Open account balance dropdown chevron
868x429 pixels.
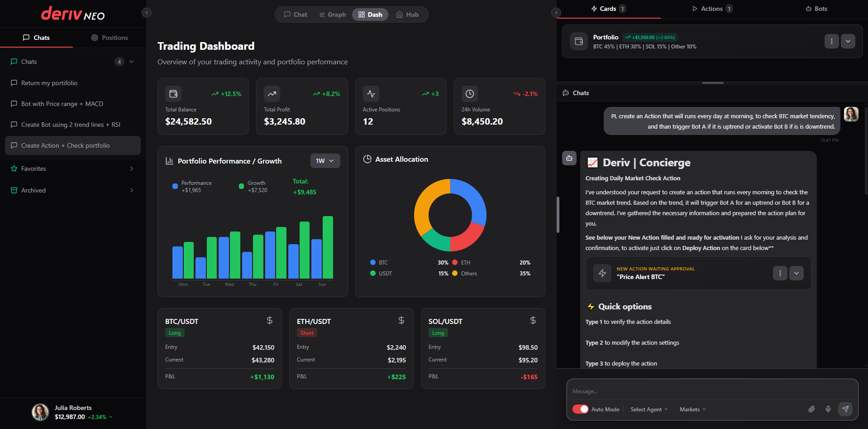pyautogui.click(x=111, y=417)
